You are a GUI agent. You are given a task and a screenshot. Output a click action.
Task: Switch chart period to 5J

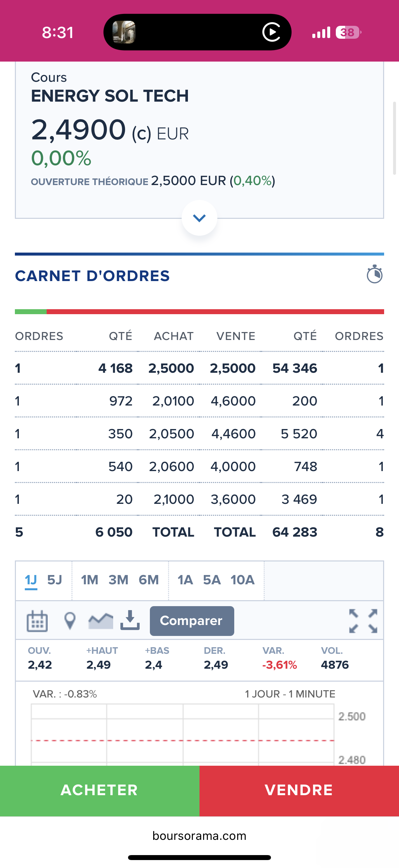[x=55, y=580]
